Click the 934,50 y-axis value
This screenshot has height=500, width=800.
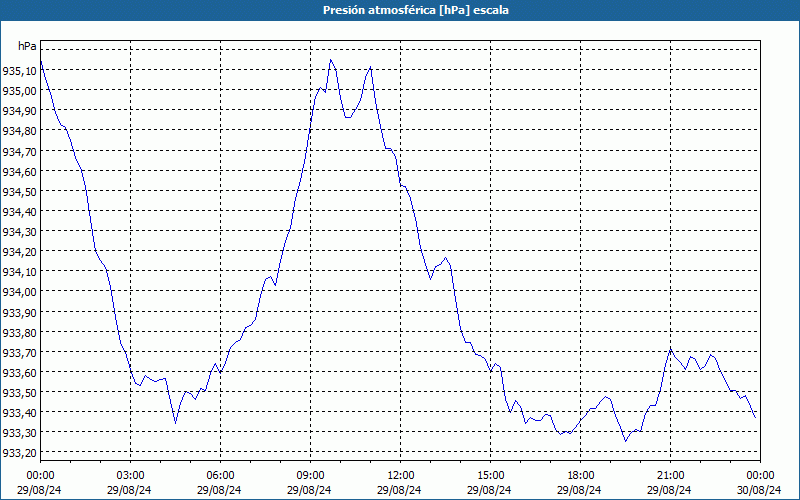19,191
